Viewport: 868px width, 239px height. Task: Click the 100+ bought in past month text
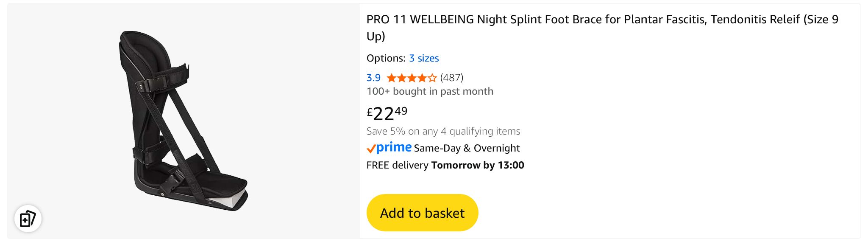[x=430, y=92]
